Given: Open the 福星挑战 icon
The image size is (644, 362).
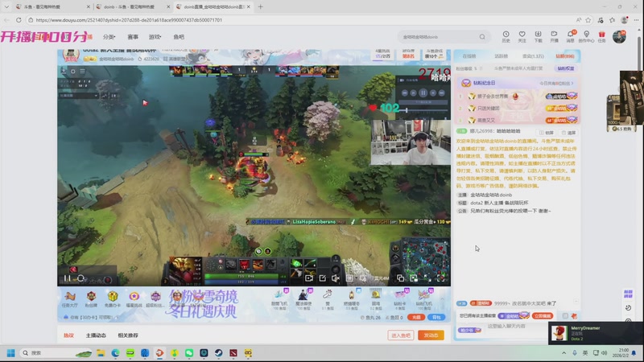Looking at the screenshot, I should (x=134, y=298).
